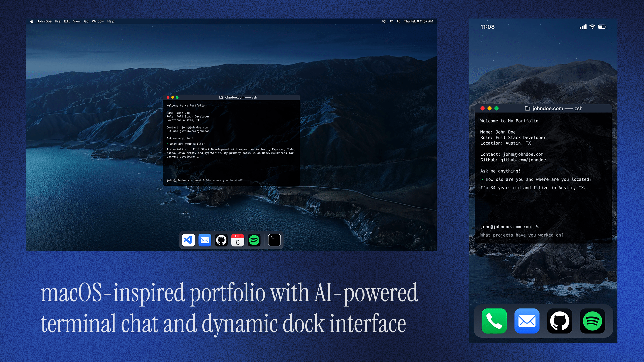Open the Help menu
Image resolution: width=644 pixels, height=362 pixels.
click(x=111, y=21)
